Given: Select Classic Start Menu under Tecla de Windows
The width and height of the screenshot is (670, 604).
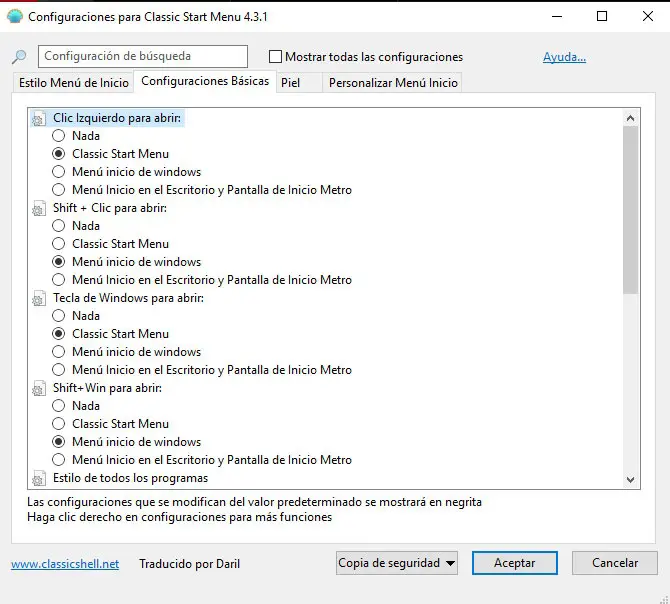Looking at the screenshot, I should pos(59,334).
